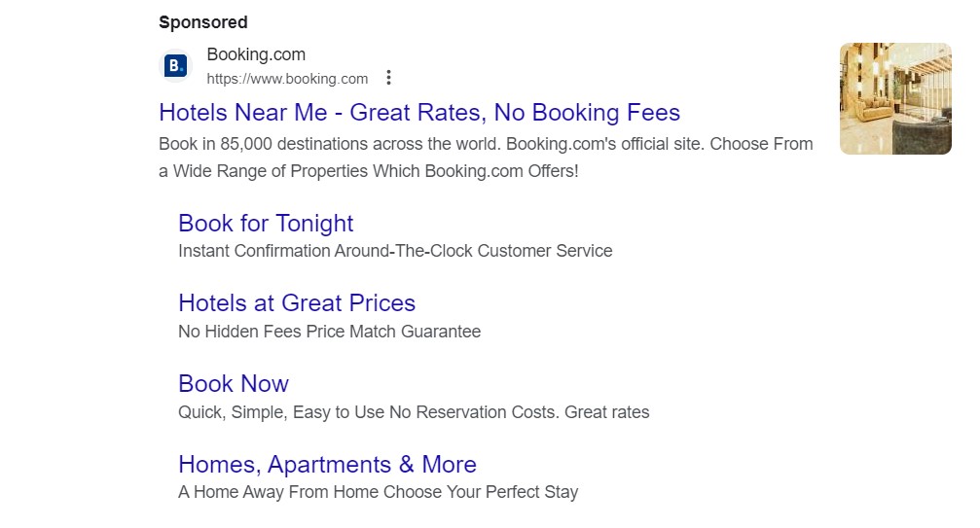Click the Booking.com blue logo icon
Viewport: 980px width, 528px height.
[x=175, y=66]
